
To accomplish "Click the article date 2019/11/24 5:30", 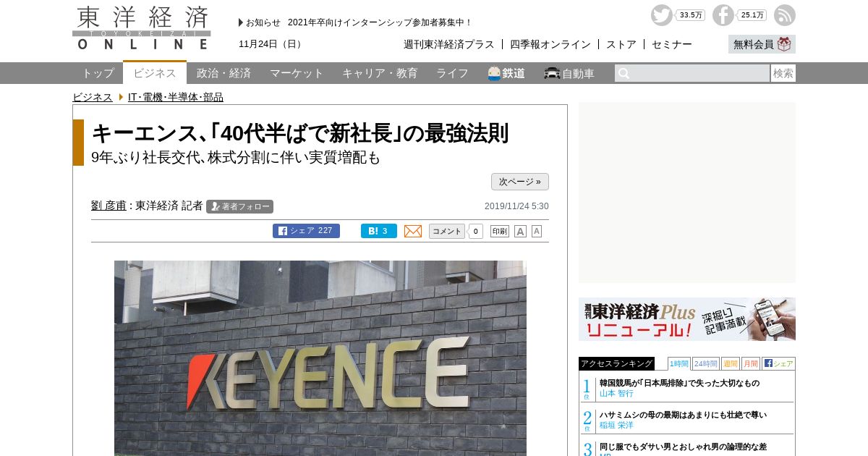I will tap(516, 206).
